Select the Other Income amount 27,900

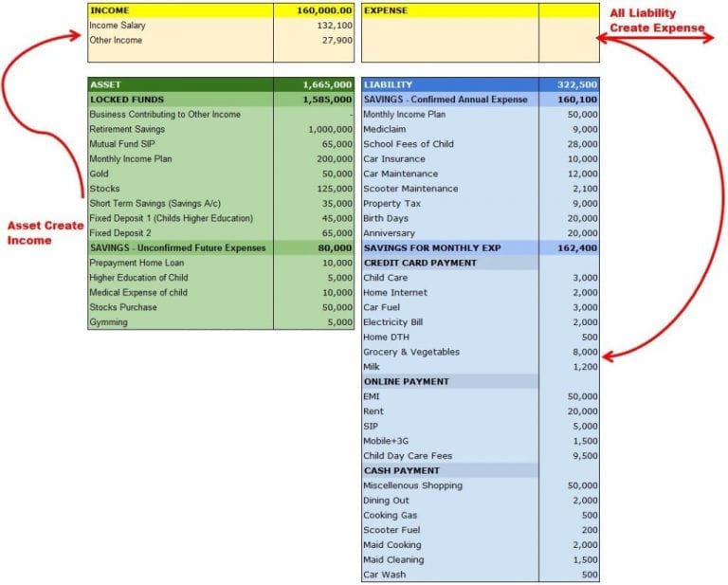pyautogui.click(x=337, y=41)
